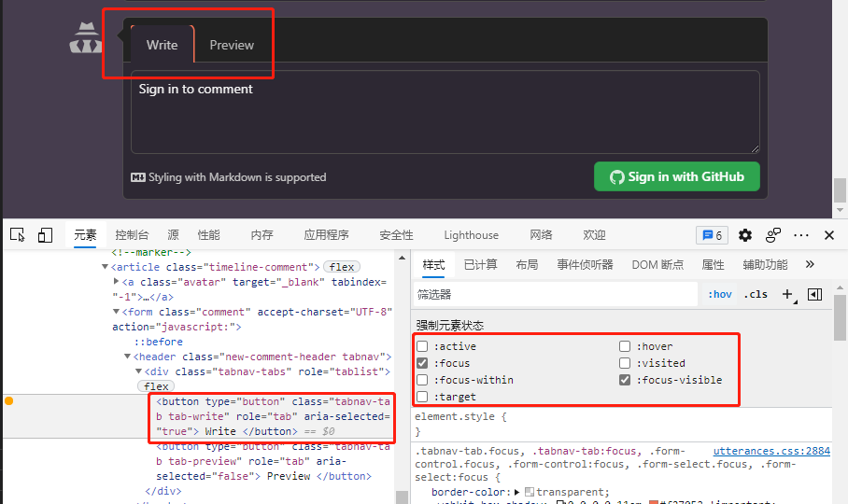Click the anonymous avatar icon beside comment box
This screenshot has height=504, width=848.
point(85,38)
